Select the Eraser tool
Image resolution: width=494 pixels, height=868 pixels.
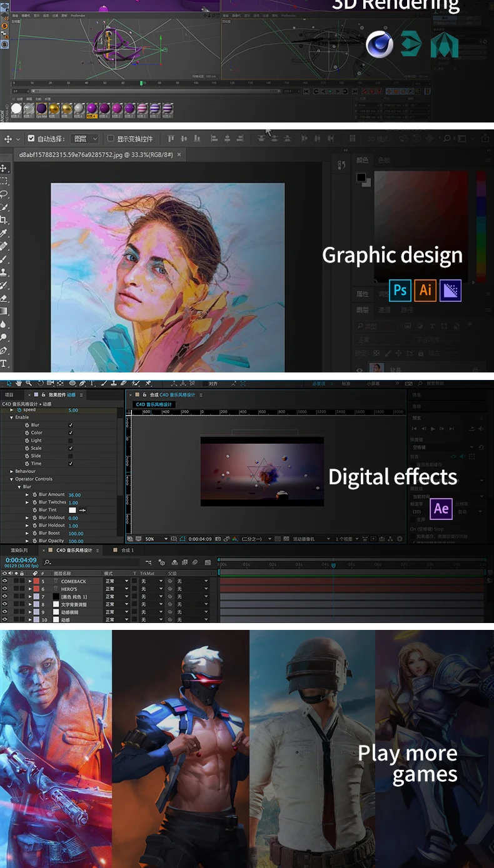[x=4, y=298]
